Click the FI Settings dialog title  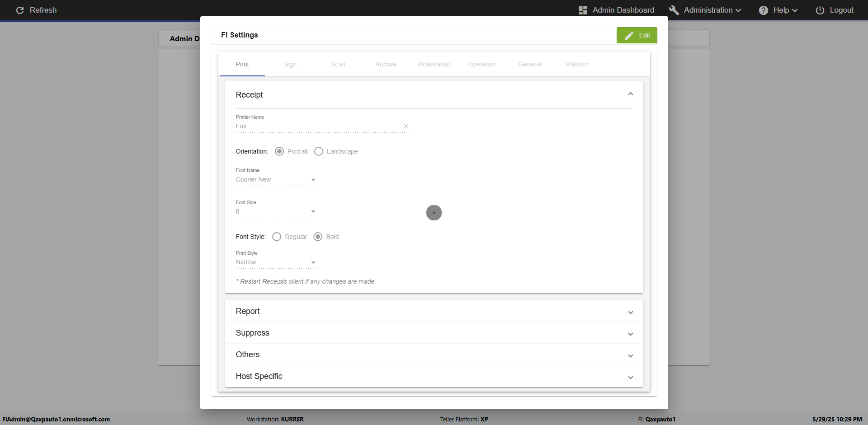coord(240,35)
